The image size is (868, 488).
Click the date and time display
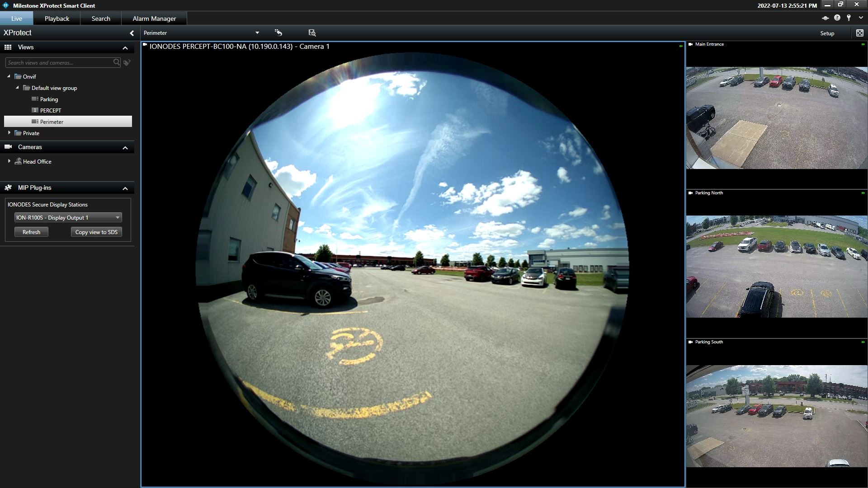tap(787, 6)
